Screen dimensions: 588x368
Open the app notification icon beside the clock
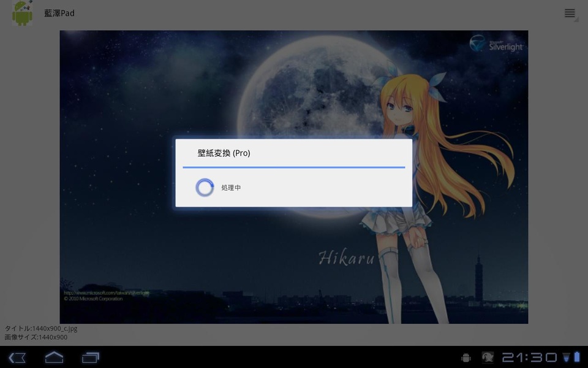[488, 357]
